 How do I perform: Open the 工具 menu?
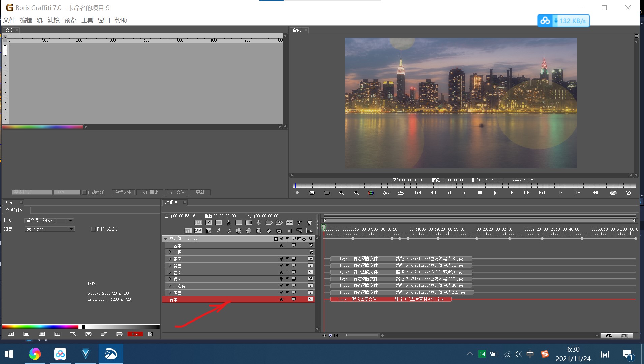point(87,20)
